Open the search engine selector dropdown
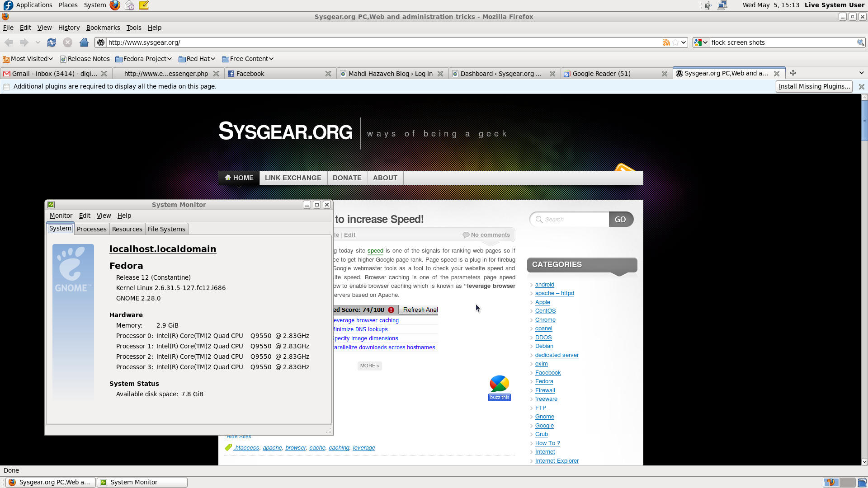Image resolution: width=868 pixels, height=488 pixels. coord(701,42)
